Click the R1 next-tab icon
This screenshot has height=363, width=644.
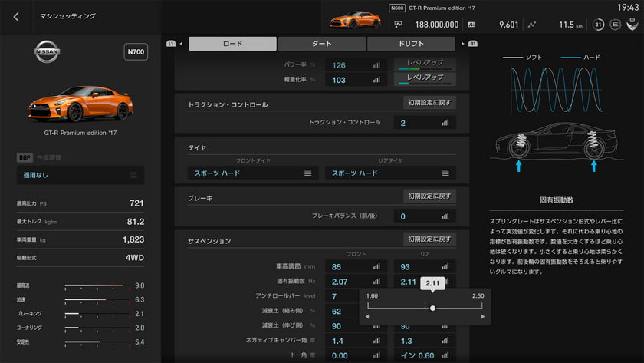(473, 44)
